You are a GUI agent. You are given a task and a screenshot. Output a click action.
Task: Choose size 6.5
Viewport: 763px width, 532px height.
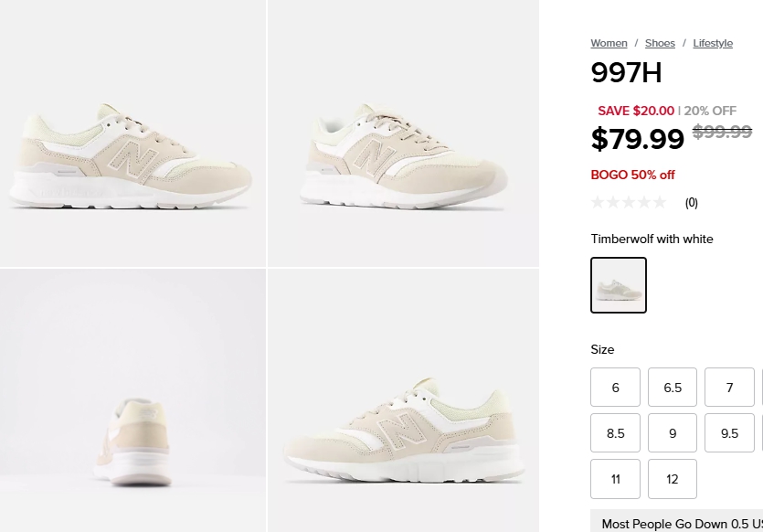click(x=673, y=388)
